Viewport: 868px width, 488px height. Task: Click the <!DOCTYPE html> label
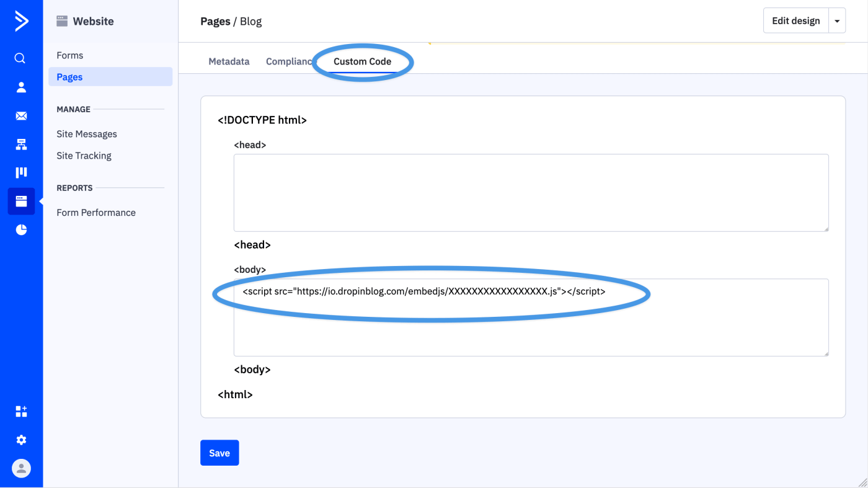(x=262, y=120)
